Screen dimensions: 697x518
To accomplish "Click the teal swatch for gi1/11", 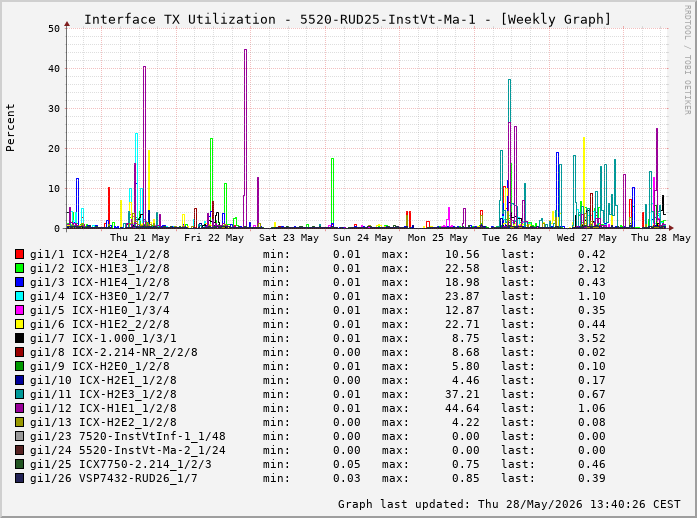I will coord(19,394).
